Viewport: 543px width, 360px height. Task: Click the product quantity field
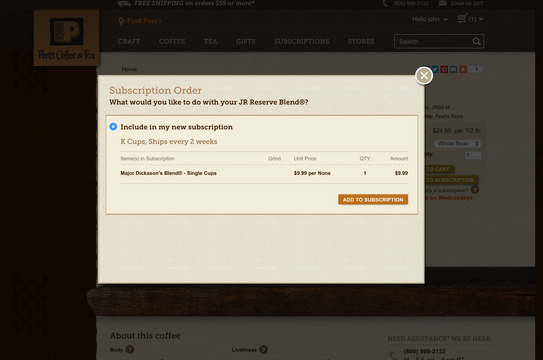(x=473, y=155)
